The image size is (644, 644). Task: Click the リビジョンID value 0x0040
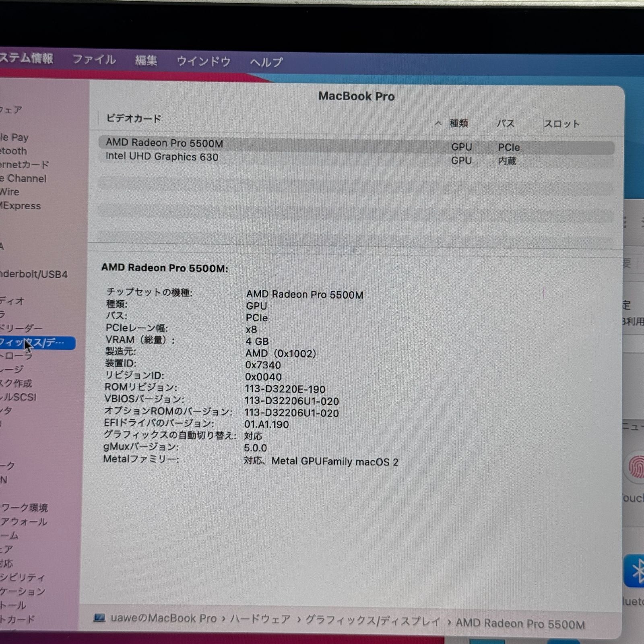tap(263, 377)
